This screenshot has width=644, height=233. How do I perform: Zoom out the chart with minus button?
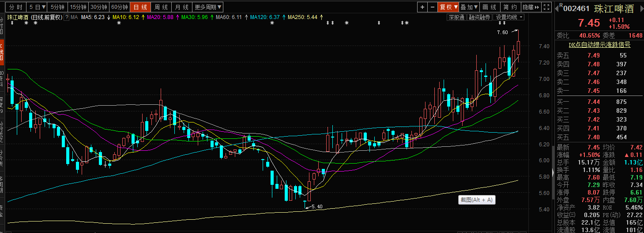point(432,7)
